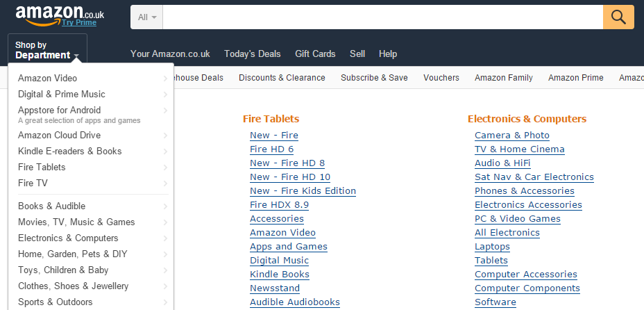Switch to the Vouchers tab
The height and width of the screenshot is (310, 644).
pos(441,78)
